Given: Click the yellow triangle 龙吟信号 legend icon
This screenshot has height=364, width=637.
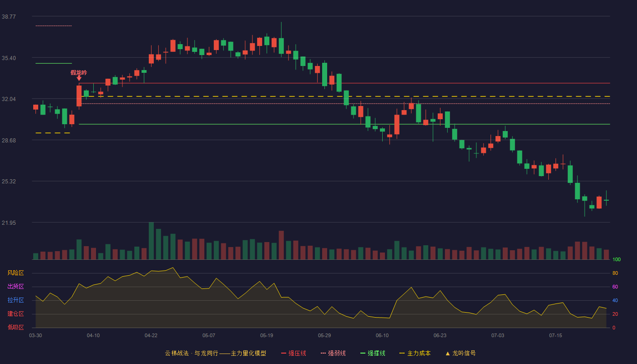Looking at the screenshot, I should coord(448,353).
